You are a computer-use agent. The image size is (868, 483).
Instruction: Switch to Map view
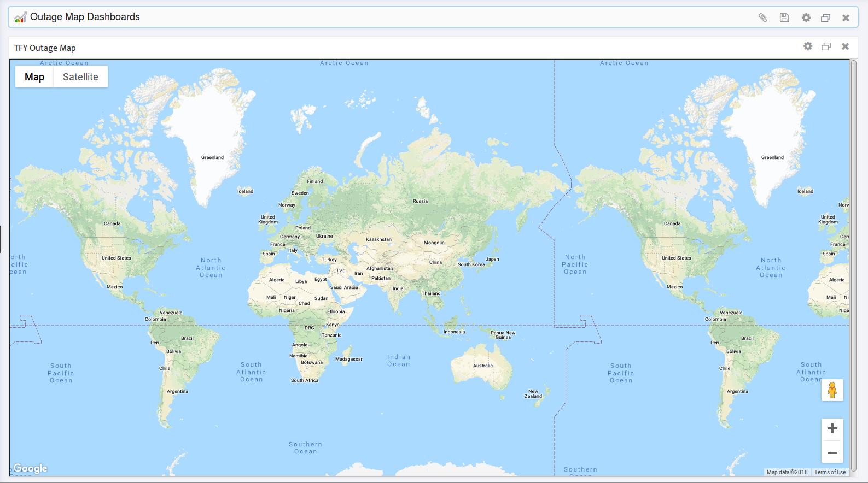[x=34, y=77]
